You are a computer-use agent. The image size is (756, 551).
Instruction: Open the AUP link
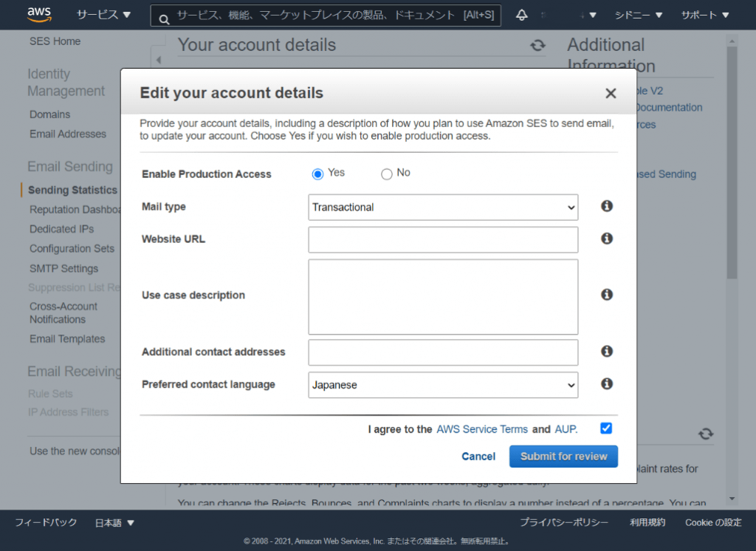pos(566,429)
